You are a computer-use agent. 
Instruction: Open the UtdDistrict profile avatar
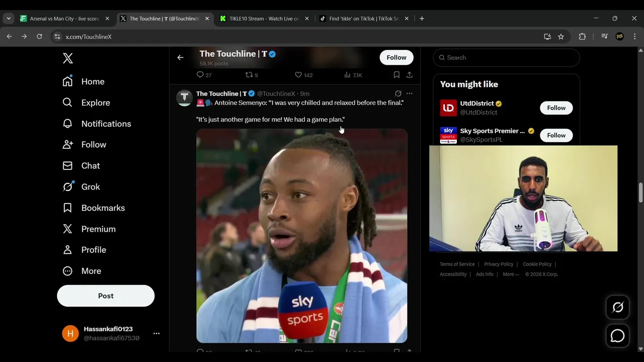pyautogui.click(x=448, y=108)
